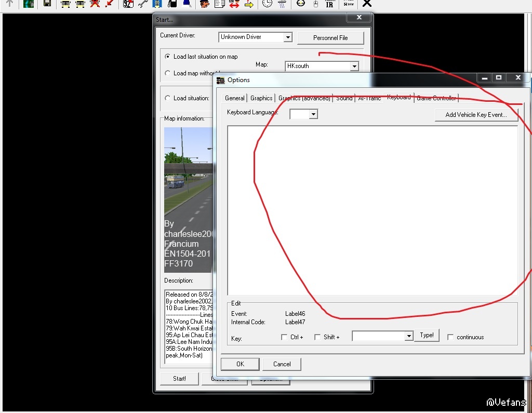Click the floppy disk save icon
532x413 pixels.
[47, 4]
